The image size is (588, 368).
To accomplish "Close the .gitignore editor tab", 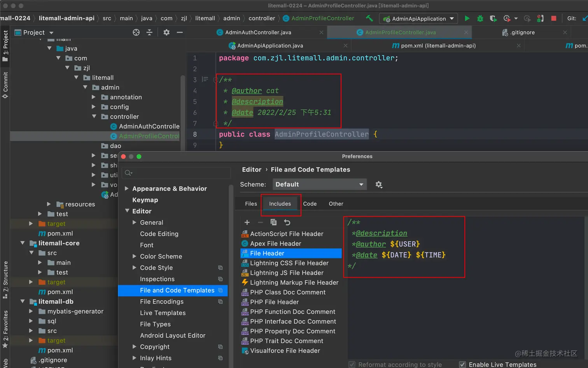I will [565, 32].
